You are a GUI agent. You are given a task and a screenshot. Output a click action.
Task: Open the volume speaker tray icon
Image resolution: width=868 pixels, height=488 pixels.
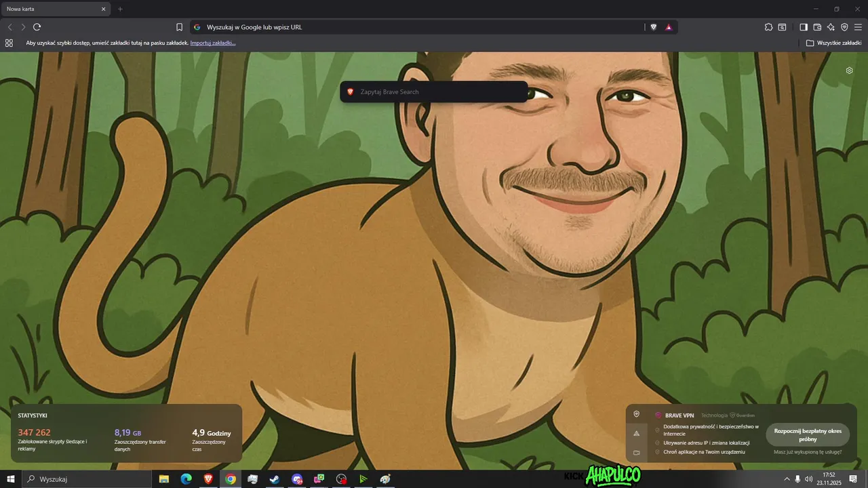click(808, 479)
